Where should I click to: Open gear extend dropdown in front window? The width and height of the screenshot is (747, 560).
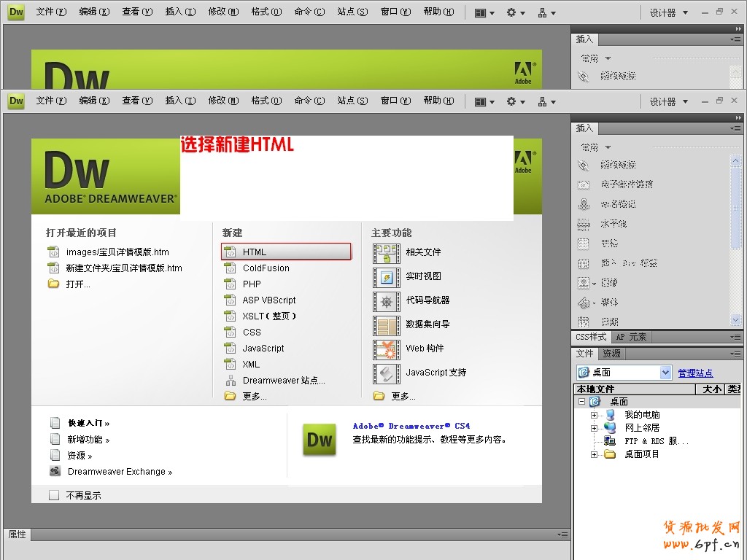pyautogui.click(x=516, y=102)
